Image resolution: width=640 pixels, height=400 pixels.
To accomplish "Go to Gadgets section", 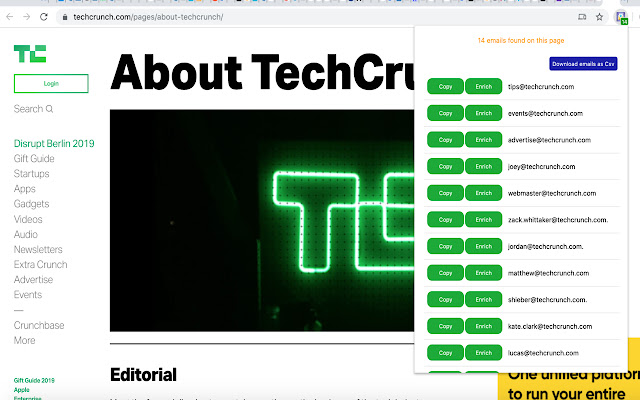I will (31, 204).
